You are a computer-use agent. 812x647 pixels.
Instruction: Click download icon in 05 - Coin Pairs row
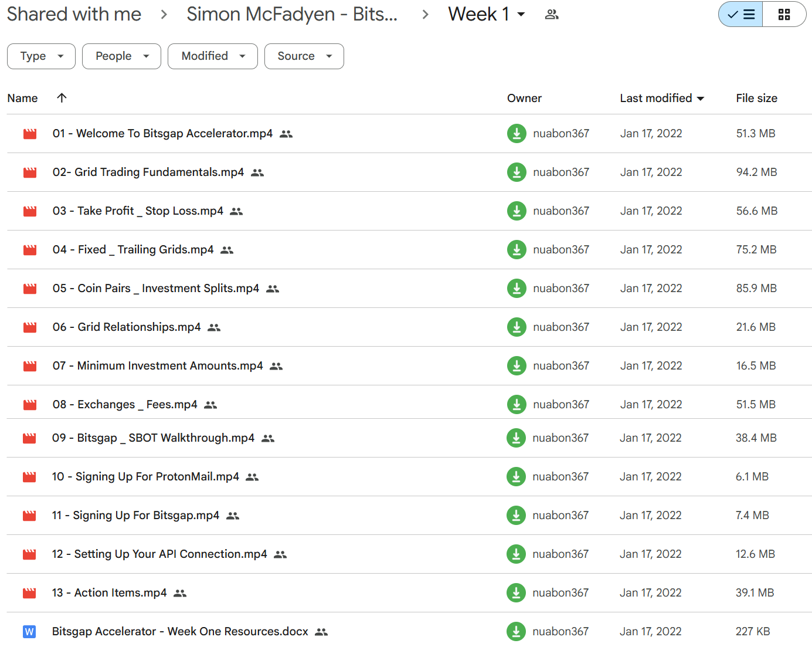pos(517,289)
